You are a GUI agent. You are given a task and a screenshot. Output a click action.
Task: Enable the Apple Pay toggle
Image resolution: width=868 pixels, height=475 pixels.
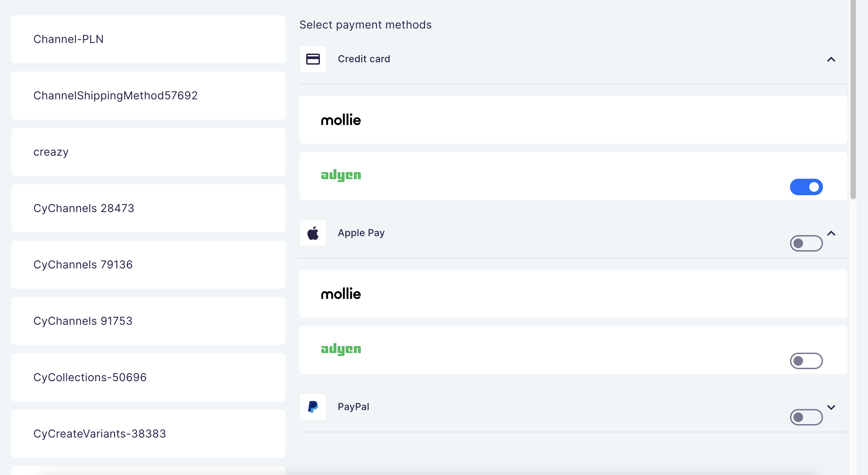click(806, 243)
